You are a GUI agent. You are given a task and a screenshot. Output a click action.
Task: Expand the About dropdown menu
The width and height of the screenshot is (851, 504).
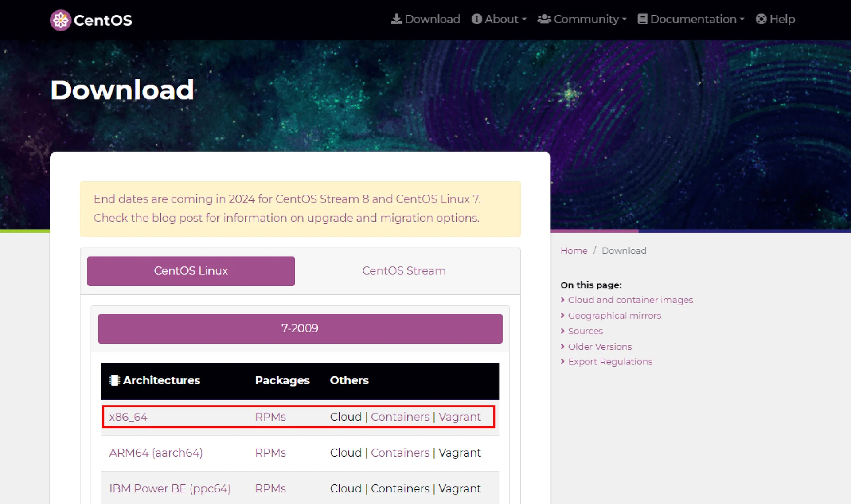point(505,19)
